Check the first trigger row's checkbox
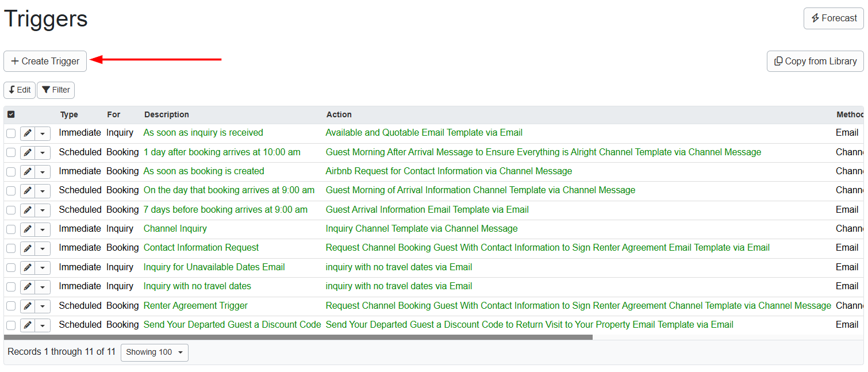The image size is (868, 372). (x=10, y=133)
